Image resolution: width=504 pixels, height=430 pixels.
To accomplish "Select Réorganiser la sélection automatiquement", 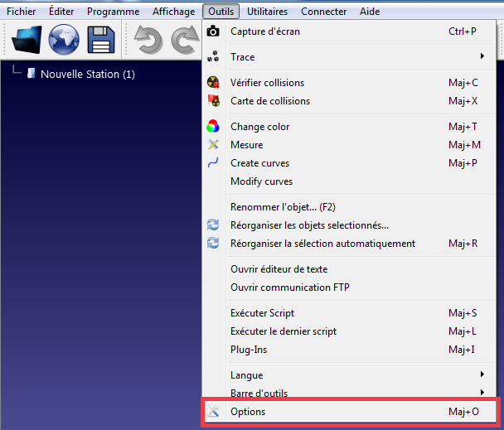I will 349,244.
